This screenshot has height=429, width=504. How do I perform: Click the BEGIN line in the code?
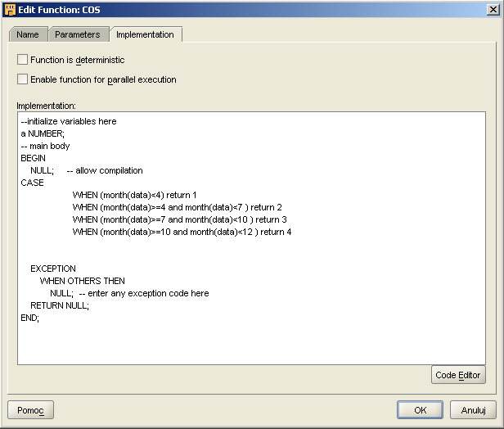[34, 158]
